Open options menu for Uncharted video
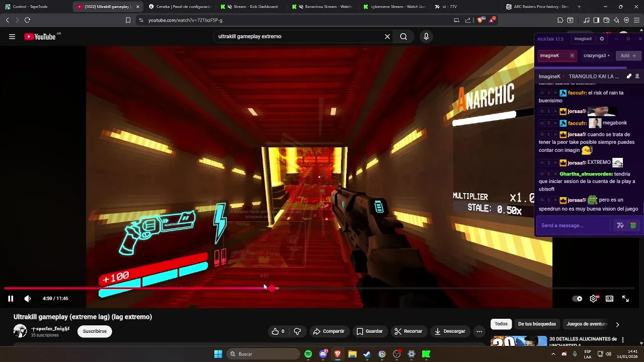The image size is (644, 362). pos(623,340)
